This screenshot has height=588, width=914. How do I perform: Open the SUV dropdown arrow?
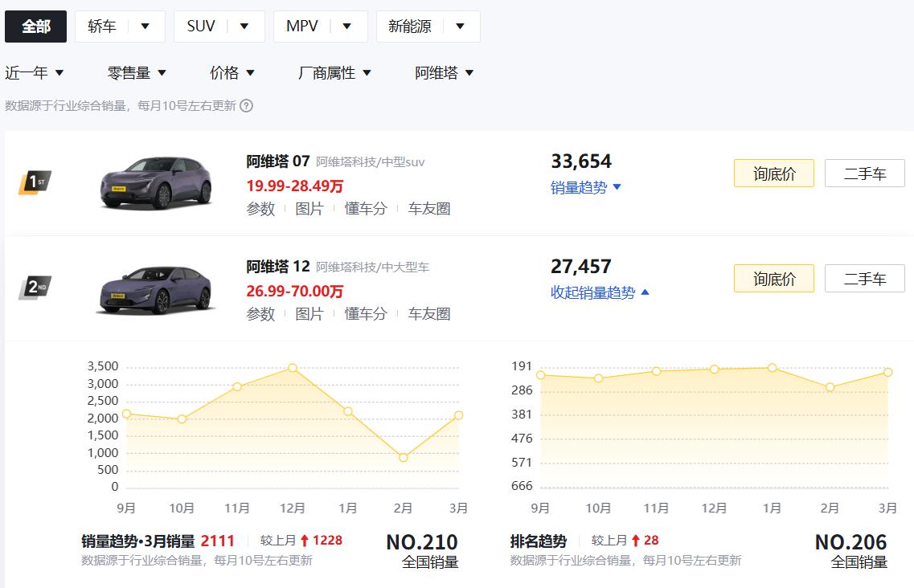pyautogui.click(x=244, y=27)
